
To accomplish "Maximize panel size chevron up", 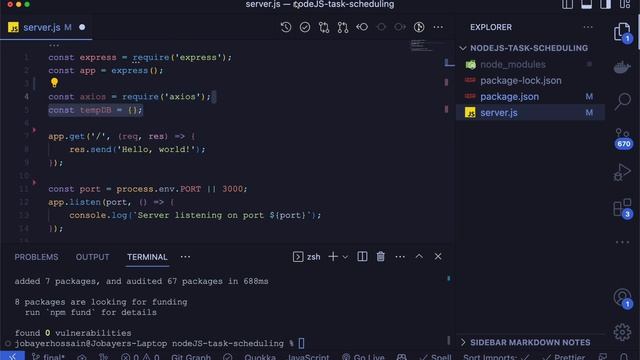I will [x=419, y=256].
